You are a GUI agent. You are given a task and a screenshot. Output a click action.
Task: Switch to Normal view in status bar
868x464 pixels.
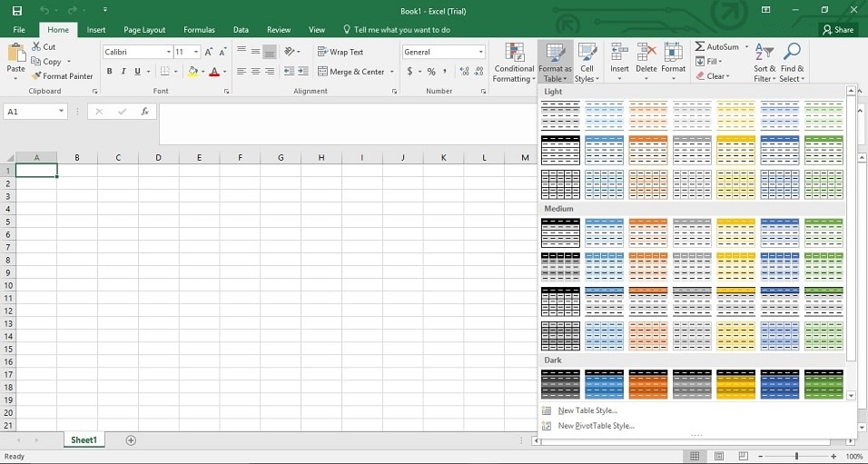695,456
